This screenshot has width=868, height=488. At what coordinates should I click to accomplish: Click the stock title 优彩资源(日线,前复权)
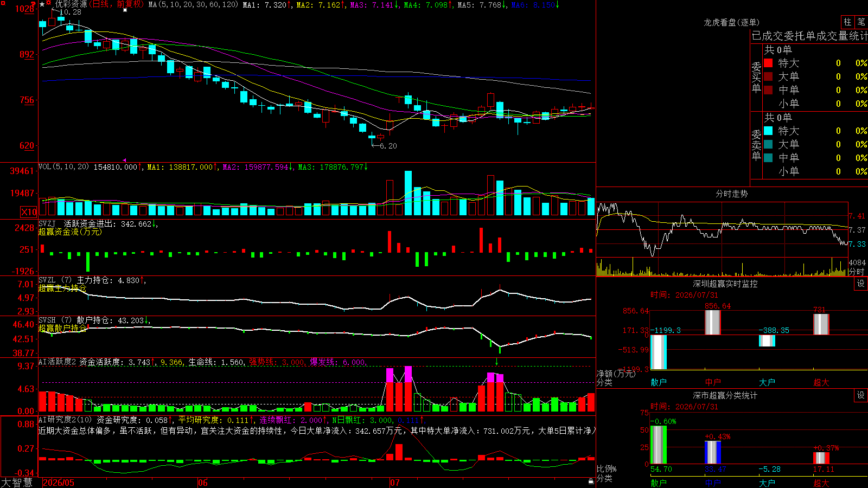tap(100, 4)
